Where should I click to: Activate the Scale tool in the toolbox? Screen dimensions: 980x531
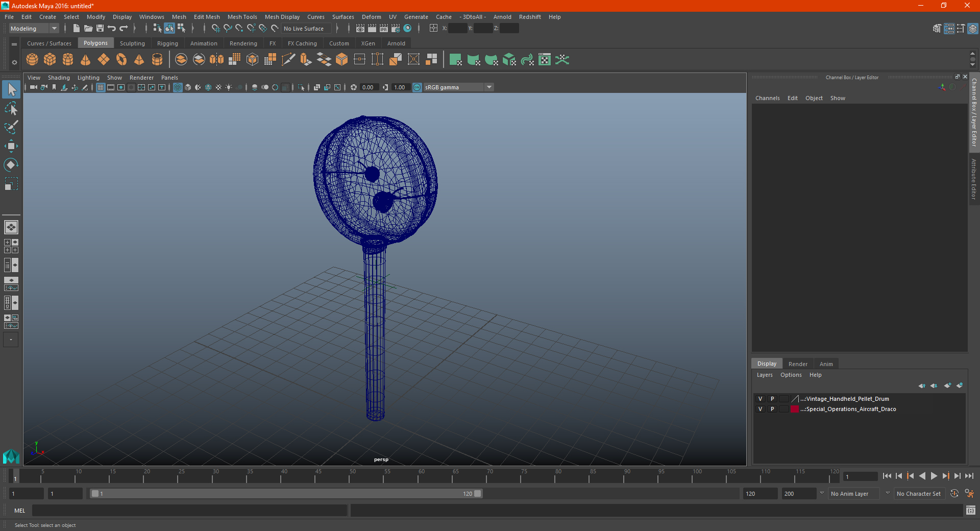[11, 183]
